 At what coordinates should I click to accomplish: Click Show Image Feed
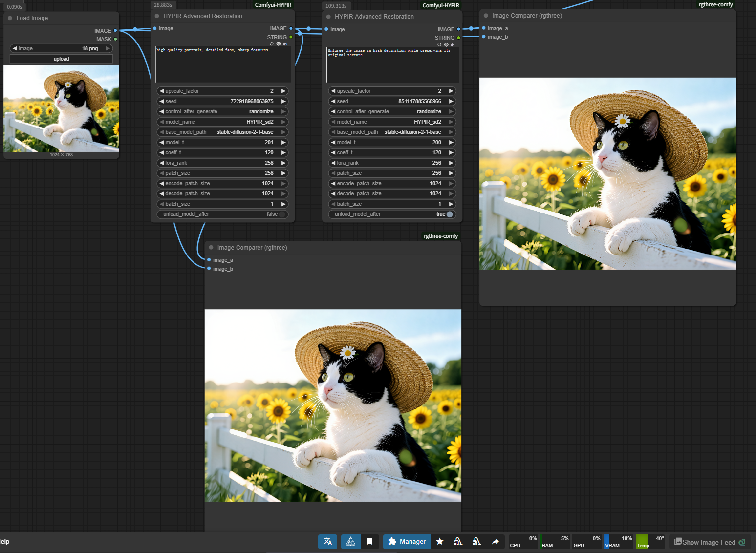[x=709, y=542]
